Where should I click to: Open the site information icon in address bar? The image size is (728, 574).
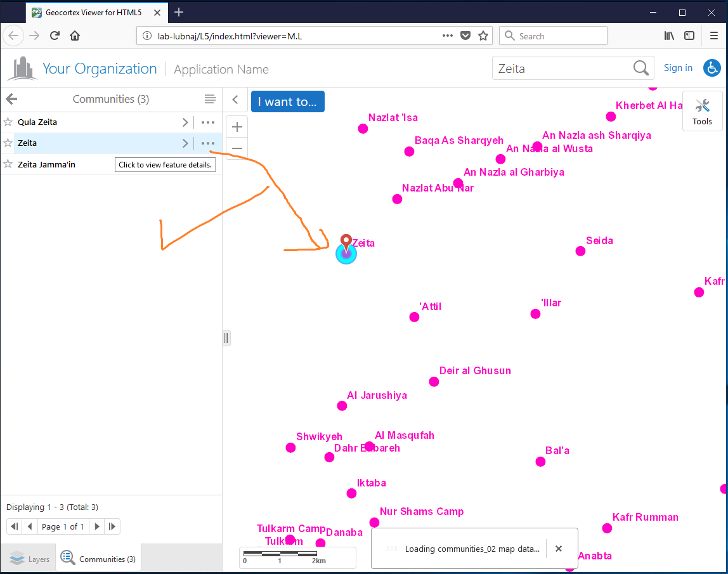(x=146, y=36)
